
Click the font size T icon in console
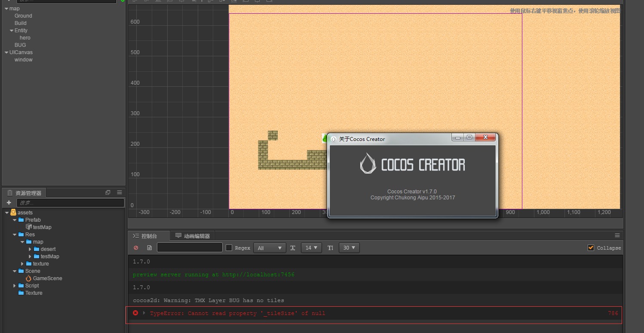[x=293, y=248]
